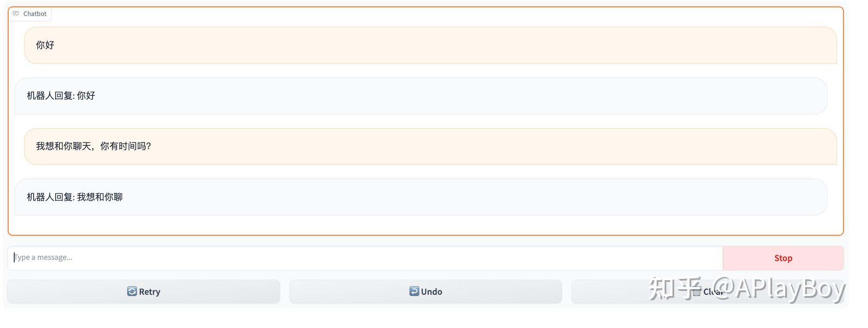This screenshot has width=868, height=328.
Task: Click the blank middle of the second user bubble
Action: click(431, 146)
